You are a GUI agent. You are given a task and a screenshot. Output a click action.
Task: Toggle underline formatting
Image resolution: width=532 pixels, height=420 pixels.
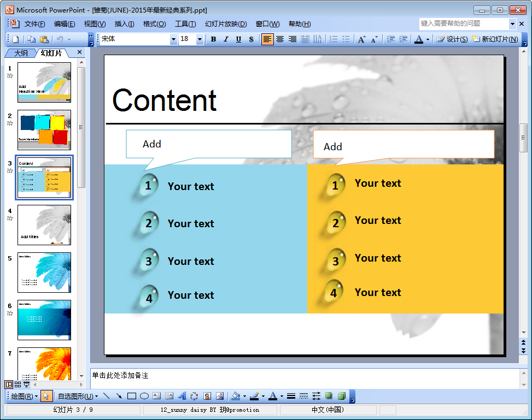point(238,39)
